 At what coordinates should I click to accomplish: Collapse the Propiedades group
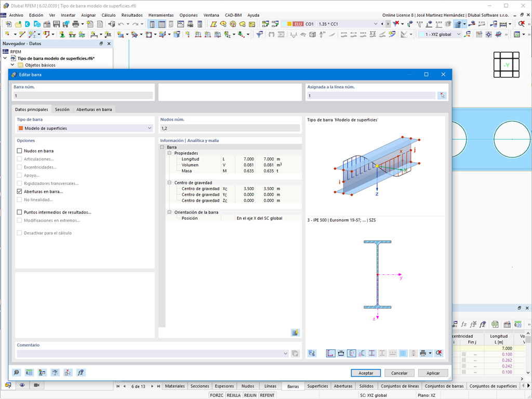pyautogui.click(x=169, y=153)
